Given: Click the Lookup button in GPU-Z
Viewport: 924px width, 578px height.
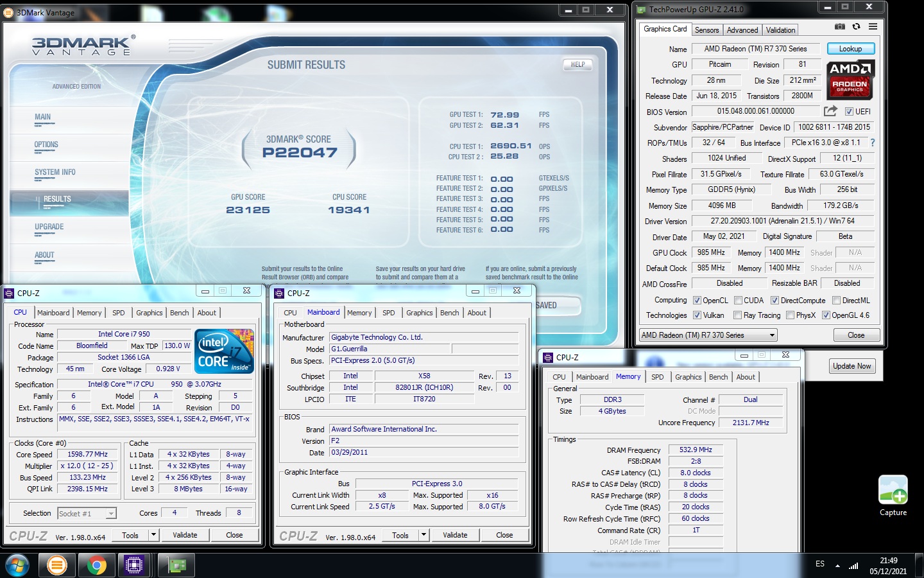Looking at the screenshot, I should coord(850,49).
